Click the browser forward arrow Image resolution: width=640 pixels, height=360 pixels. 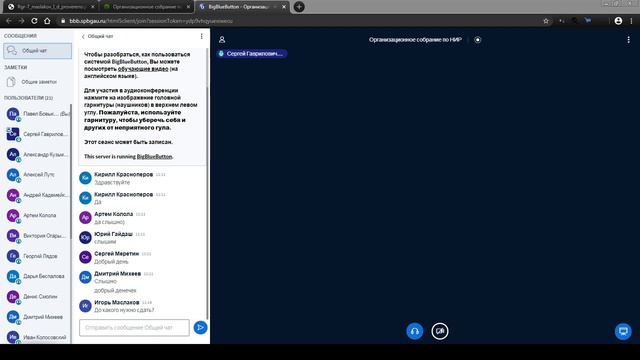(22, 21)
